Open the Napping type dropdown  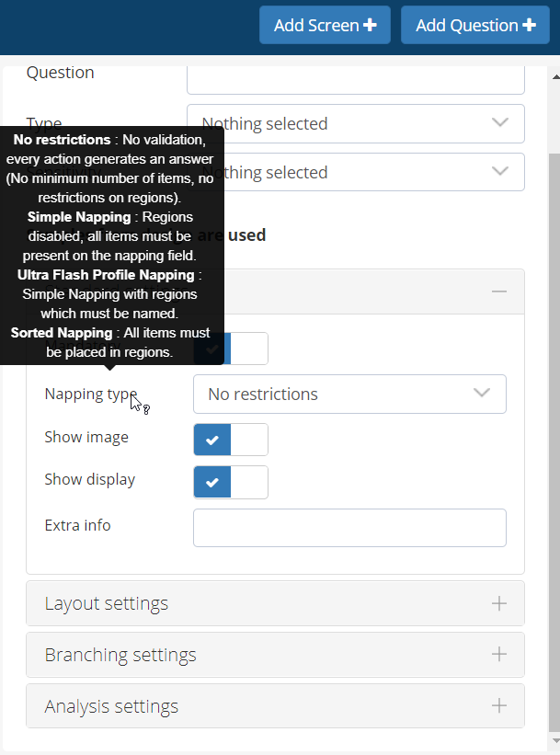tap(349, 394)
